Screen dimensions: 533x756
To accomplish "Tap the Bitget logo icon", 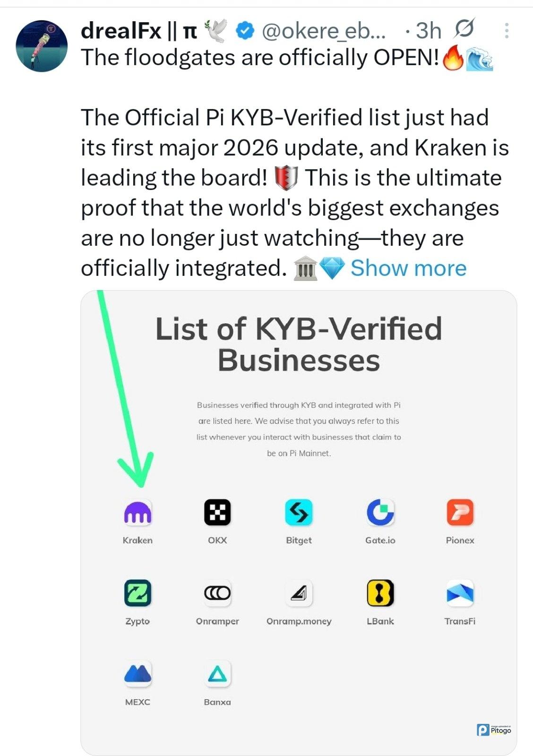I will point(299,513).
